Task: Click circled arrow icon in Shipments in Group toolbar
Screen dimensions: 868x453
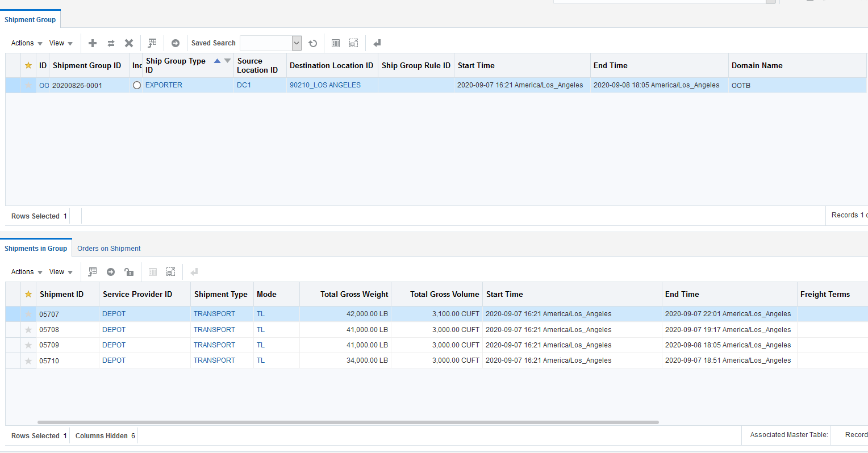Action: coord(111,272)
